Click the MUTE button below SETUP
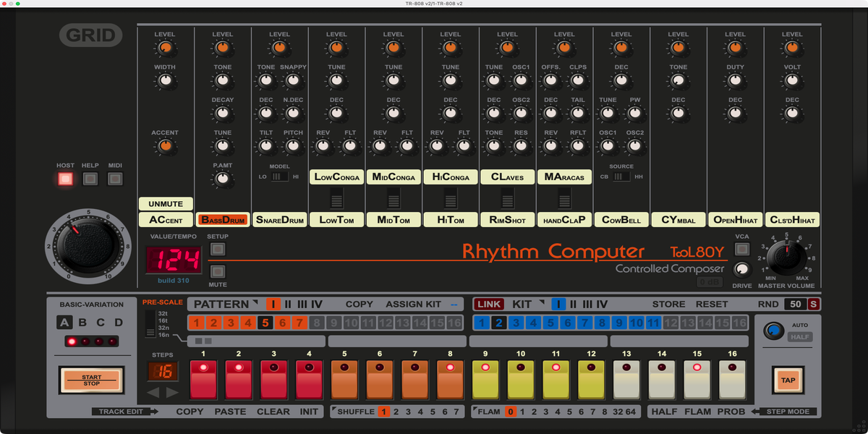Image resolution: width=868 pixels, height=434 pixels. [218, 272]
